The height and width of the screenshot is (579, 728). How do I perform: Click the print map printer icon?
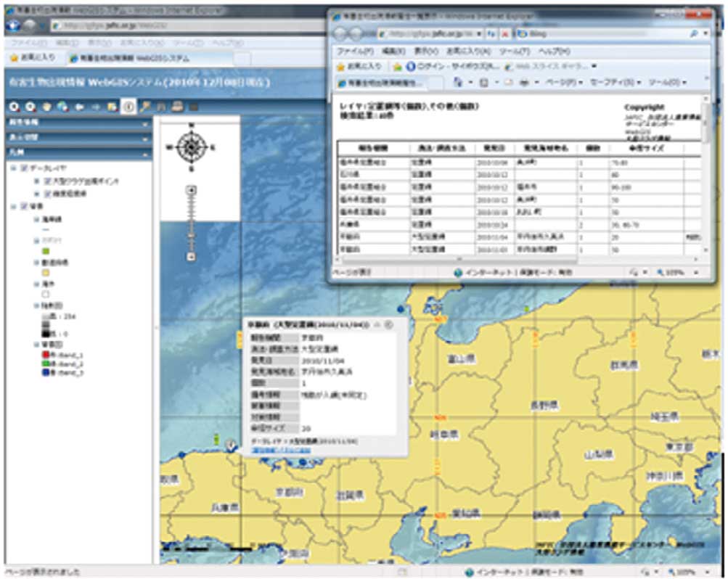(x=176, y=107)
